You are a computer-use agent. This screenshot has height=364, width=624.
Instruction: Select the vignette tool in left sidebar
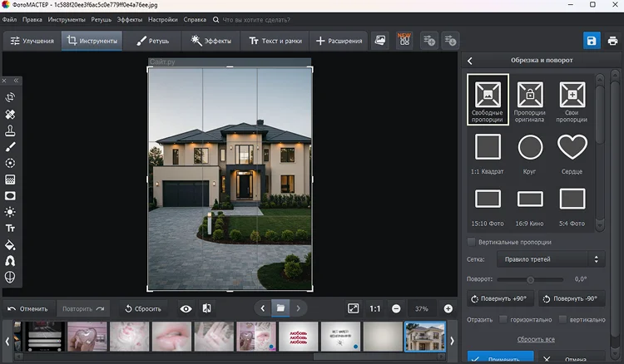tap(10, 196)
